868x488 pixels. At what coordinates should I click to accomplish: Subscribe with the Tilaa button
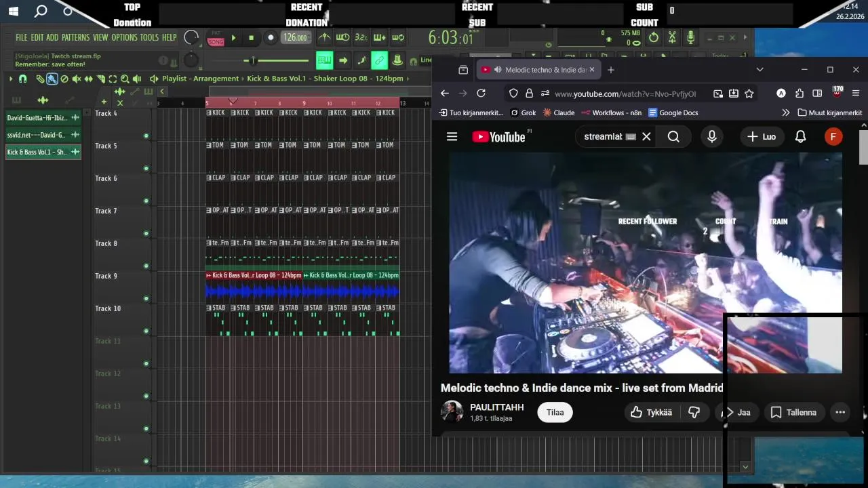(x=555, y=412)
